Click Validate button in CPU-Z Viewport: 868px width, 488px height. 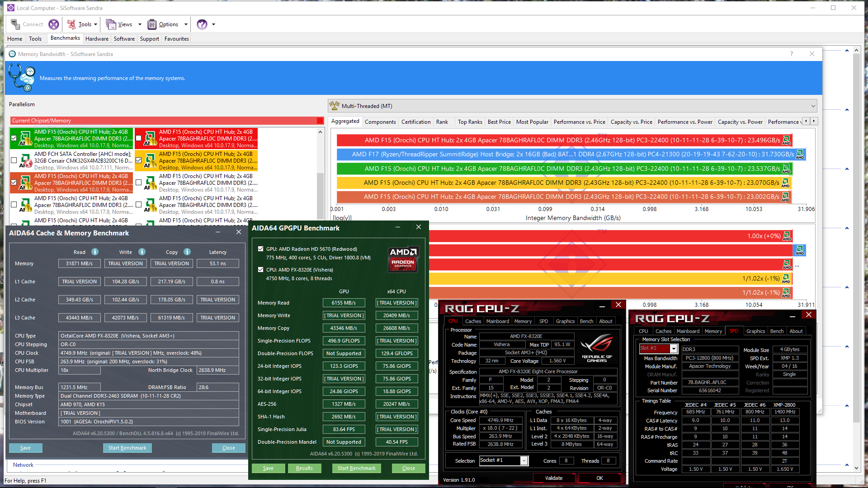(554, 478)
